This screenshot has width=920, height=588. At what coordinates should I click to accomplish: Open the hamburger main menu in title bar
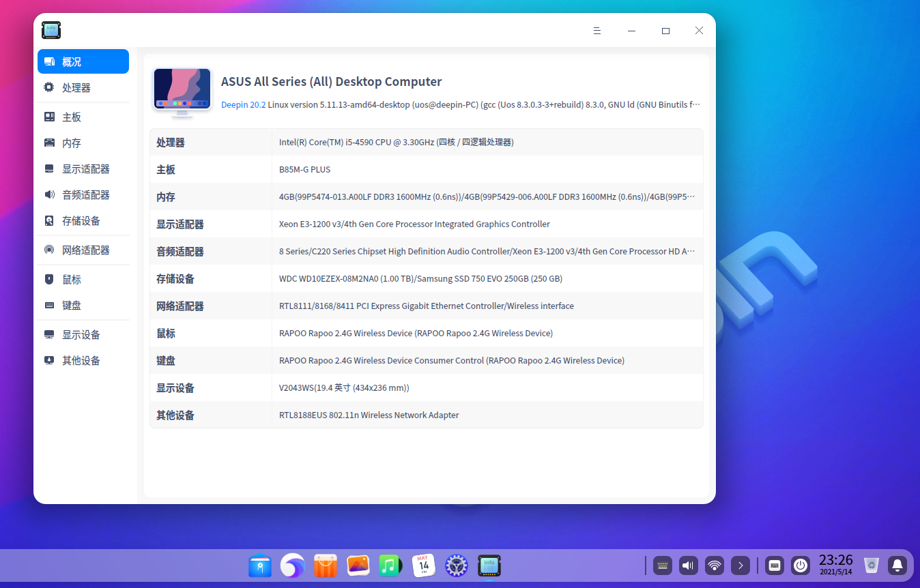pyautogui.click(x=597, y=31)
